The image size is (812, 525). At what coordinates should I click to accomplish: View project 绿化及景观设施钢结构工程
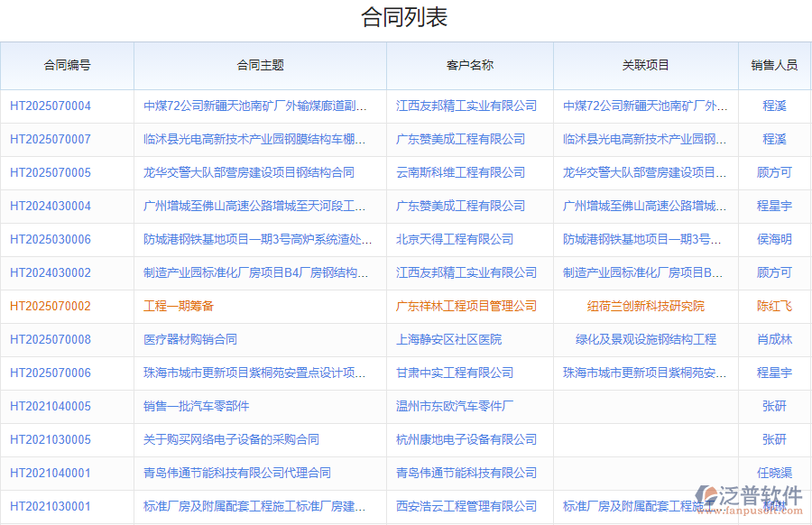(646, 339)
